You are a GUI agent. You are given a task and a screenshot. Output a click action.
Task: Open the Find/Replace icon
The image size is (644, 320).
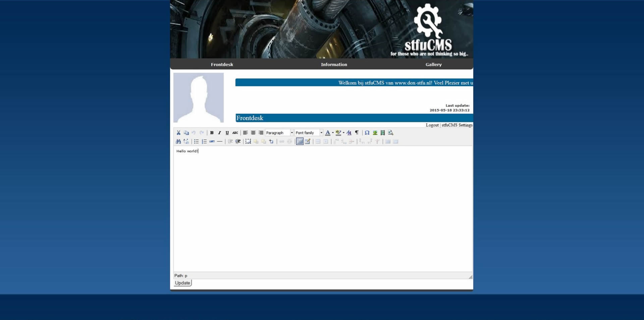click(186, 142)
